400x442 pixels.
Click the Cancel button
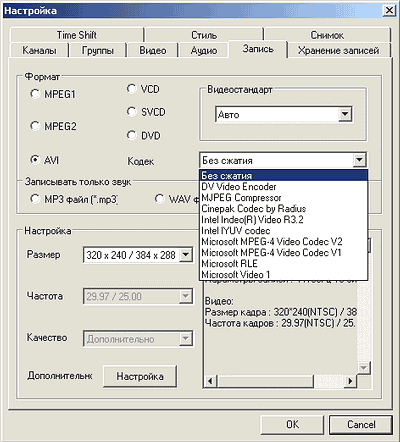tap(361, 424)
